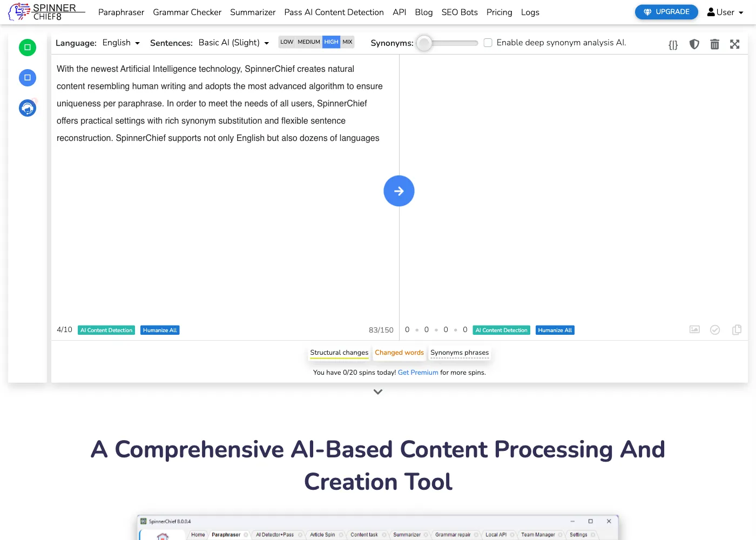Select the LOW level option
Viewport: 756px width, 540px height.
[287, 42]
